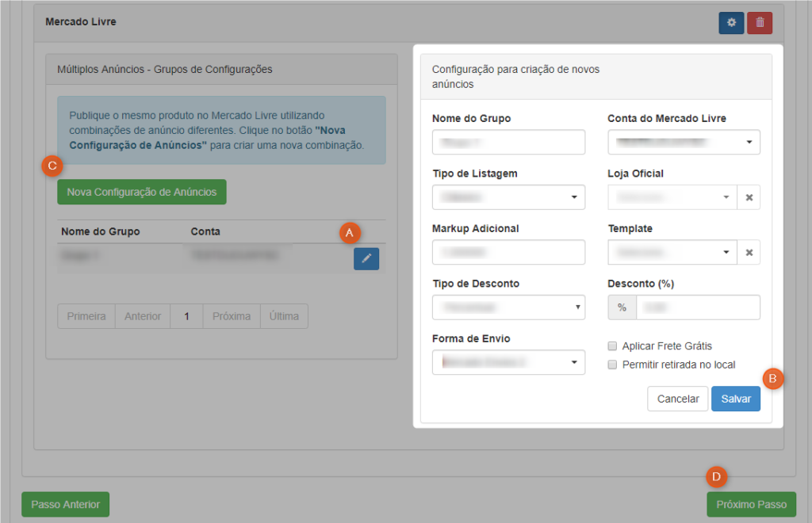Open Mercado Livre settings gear icon
812x523 pixels.
click(x=731, y=23)
